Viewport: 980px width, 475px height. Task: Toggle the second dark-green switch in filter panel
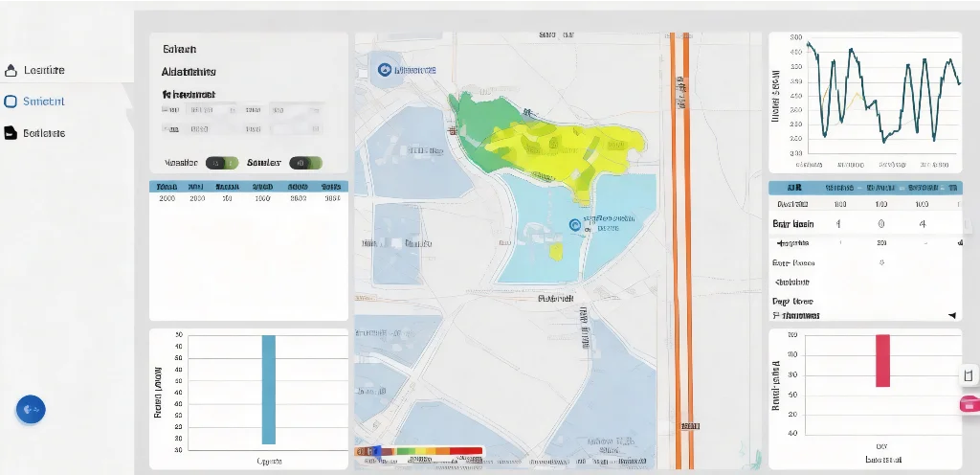pos(305,163)
